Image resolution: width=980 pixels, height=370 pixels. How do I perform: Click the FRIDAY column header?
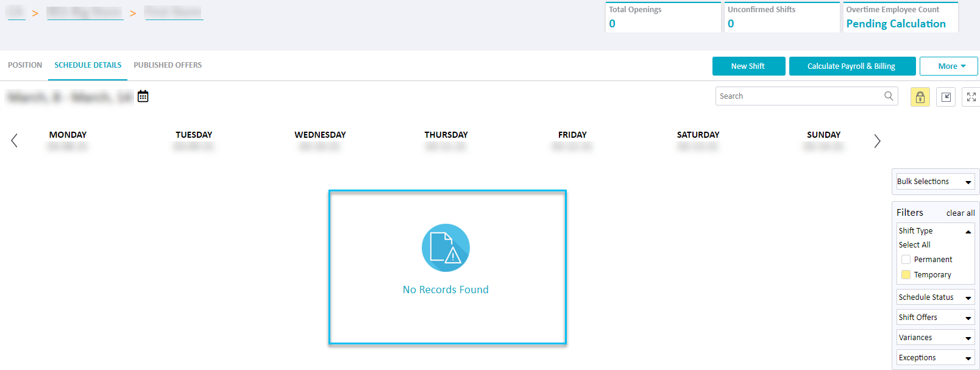coord(572,135)
